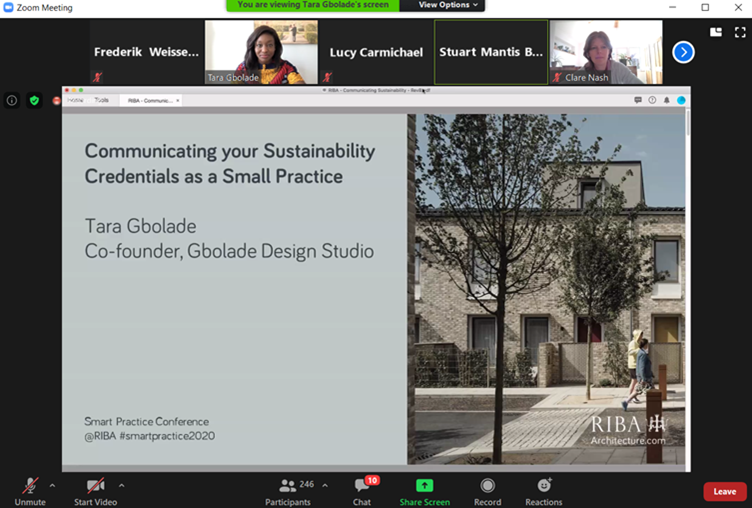Click the green encryption shield icon
The height and width of the screenshot is (508, 752).
pos(34,100)
